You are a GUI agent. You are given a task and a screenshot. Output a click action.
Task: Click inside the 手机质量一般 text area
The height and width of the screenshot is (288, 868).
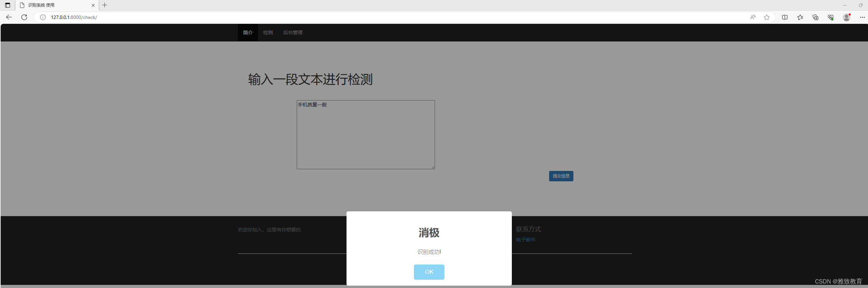366,135
